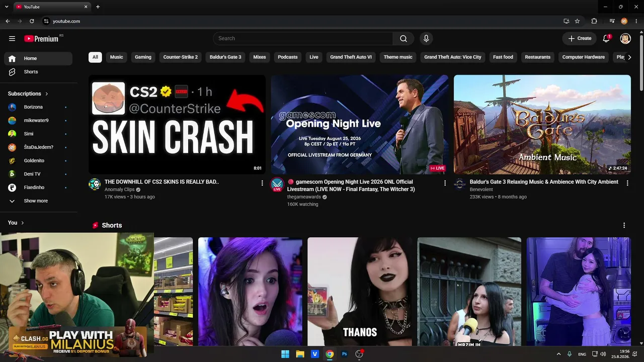The width and height of the screenshot is (644, 362).
Task: Open options for Baldur's Gate 3 video
Action: pos(627,184)
